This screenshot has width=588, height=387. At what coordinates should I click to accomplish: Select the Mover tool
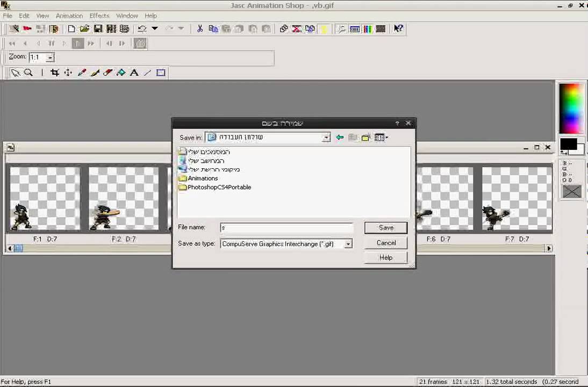68,73
